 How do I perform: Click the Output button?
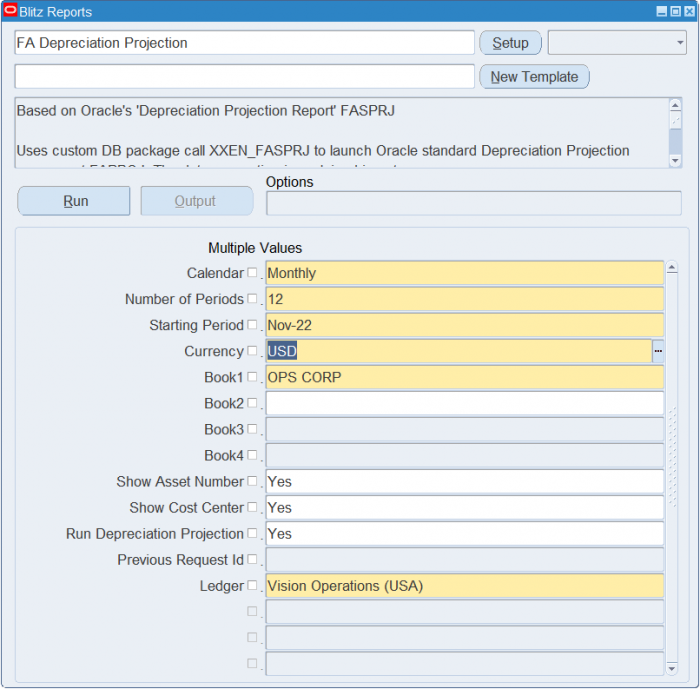[x=197, y=201]
